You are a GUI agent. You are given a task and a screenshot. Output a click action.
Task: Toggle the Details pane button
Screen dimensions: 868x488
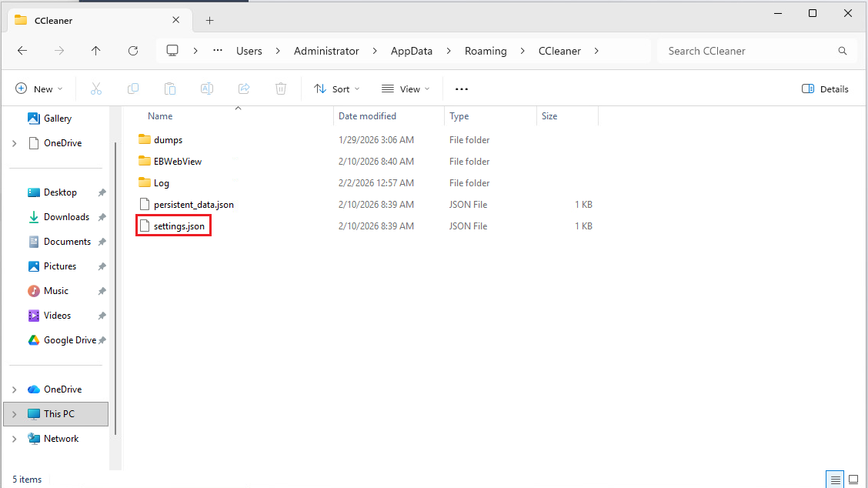825,89
